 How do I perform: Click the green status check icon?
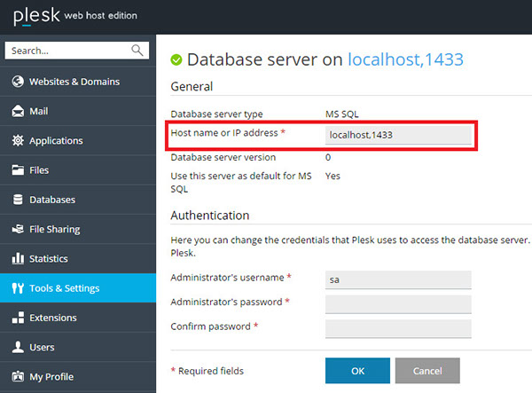pyautogui.click(x=176, y=60)
